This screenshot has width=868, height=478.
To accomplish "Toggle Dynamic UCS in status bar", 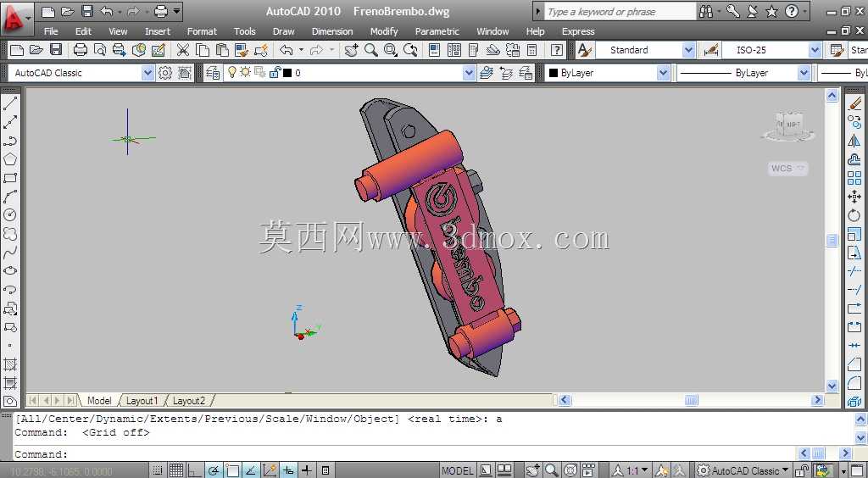I will 270,471.
